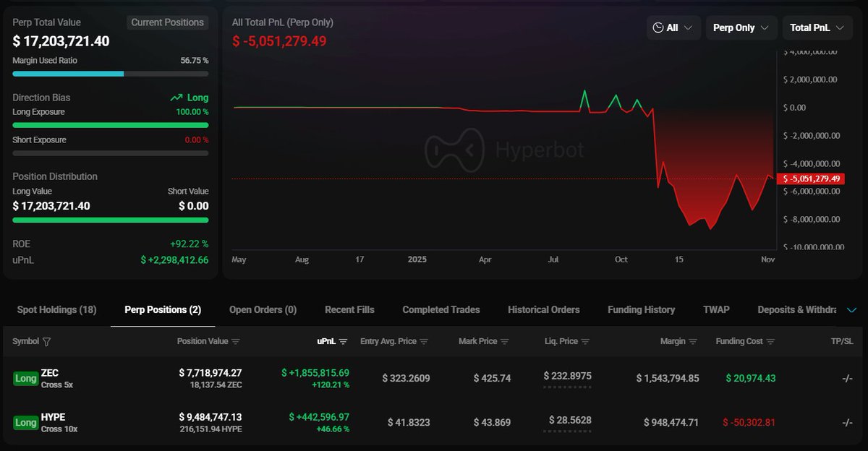Click ZEC entry price $ 323.2609
868x451 pixels.
pyautogui.click(x=406, y=379)
